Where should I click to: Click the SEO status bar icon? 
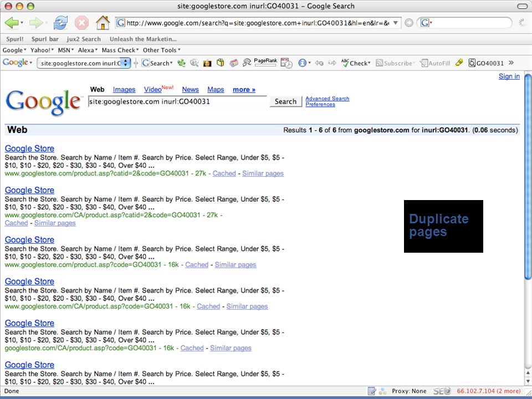(x=442, y=391)
